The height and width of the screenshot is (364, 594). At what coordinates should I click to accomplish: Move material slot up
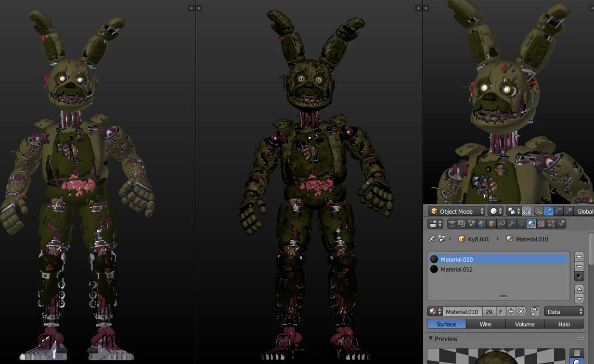point(579,289)
